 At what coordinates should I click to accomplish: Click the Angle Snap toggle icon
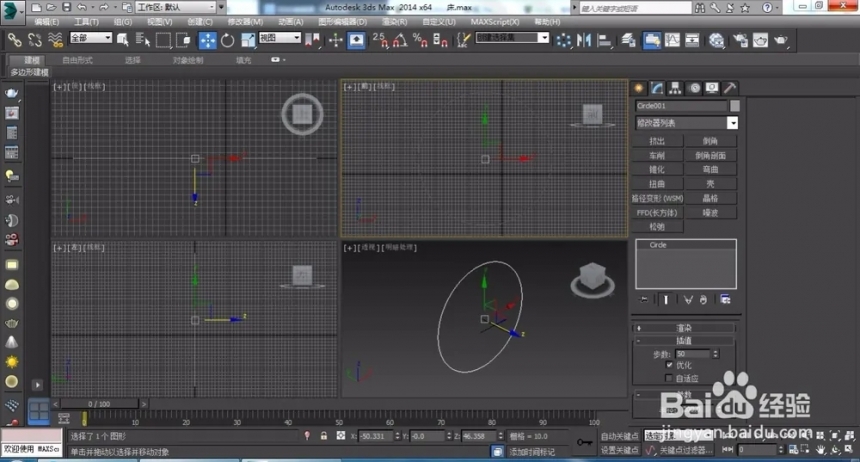tap(400, 40)
